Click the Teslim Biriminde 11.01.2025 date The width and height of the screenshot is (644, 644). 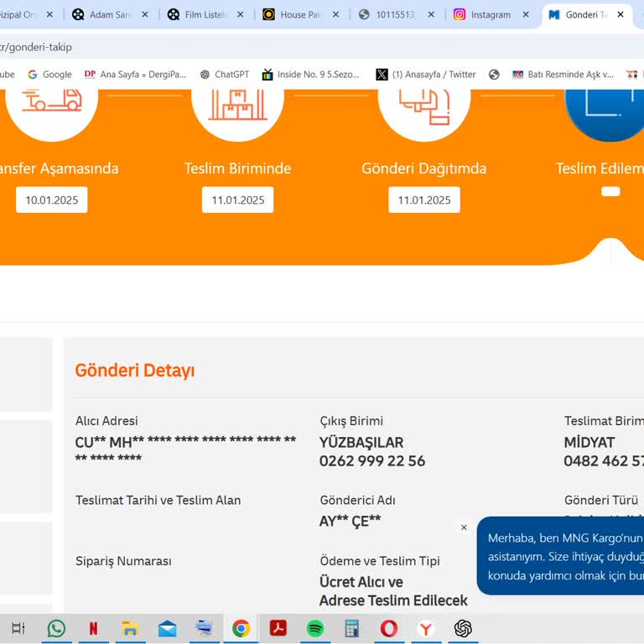238,200
